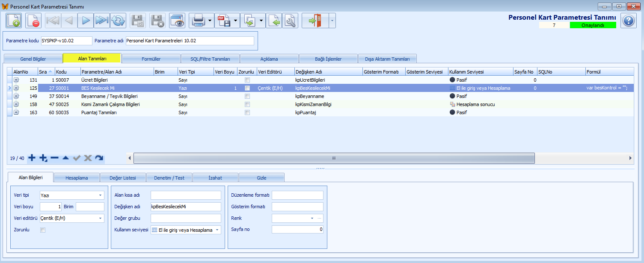Tick Zorunlu checkbox for Puantaj Tanımları row

[247, 112]
